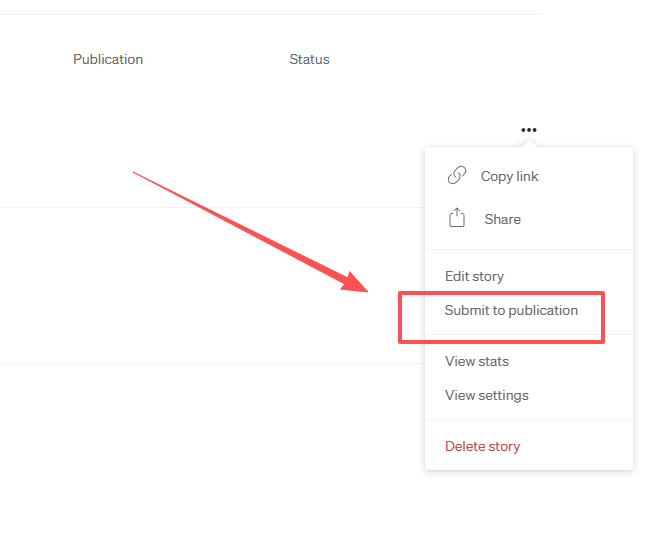This screenshot has height=538, width=668.
Task: Click the share arrow icon in the menu
Action: coord(457,218)
